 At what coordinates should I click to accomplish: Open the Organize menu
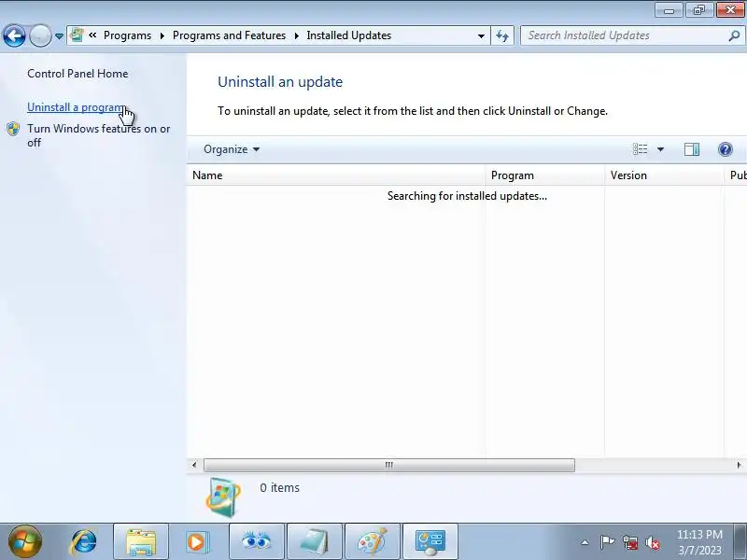232,149
